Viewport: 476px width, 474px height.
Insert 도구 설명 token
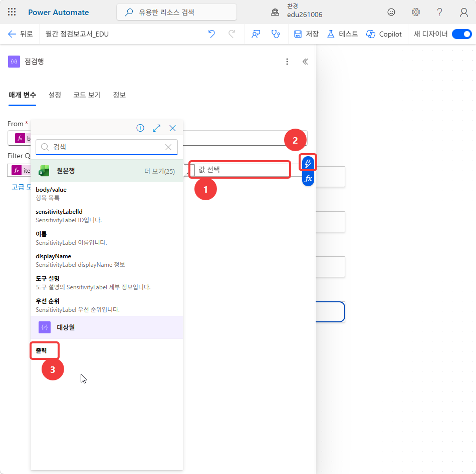(107, 283)
